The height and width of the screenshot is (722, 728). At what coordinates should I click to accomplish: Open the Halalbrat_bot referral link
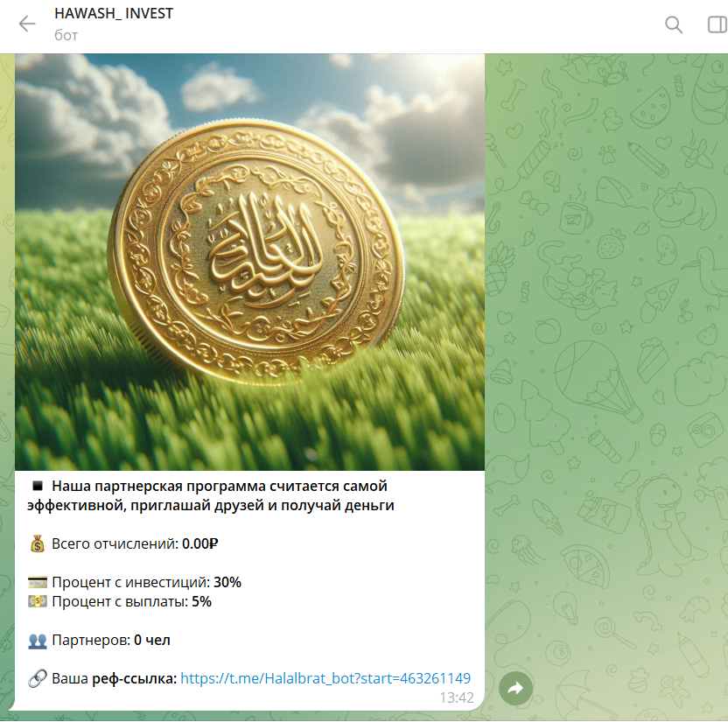click(325, 678)
